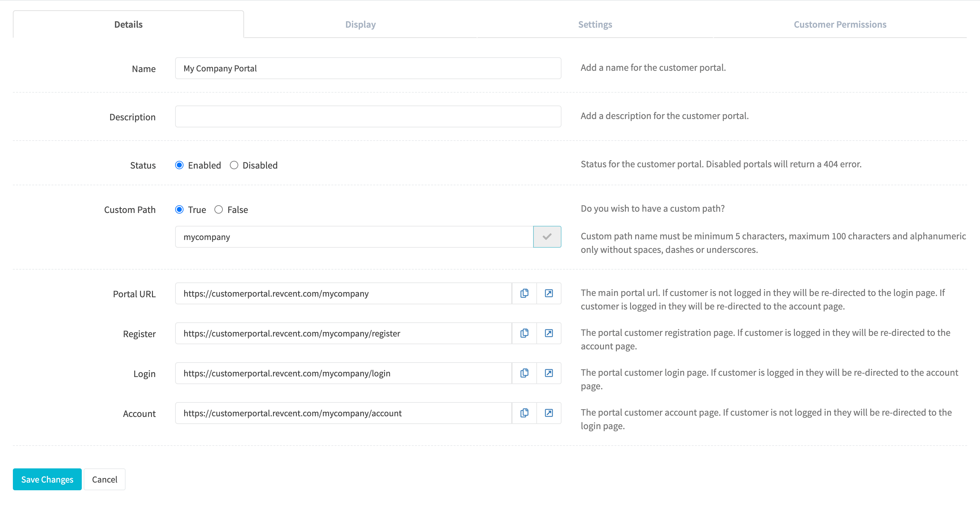The height and width of the screenshot is (516, 980).
Task: Click 'The portal customer account page' help text
Action: pos(766,419)
